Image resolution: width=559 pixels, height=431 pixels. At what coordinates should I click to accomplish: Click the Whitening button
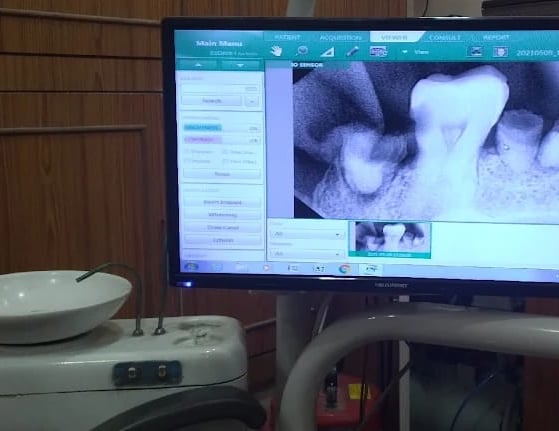tap(222, 215)
